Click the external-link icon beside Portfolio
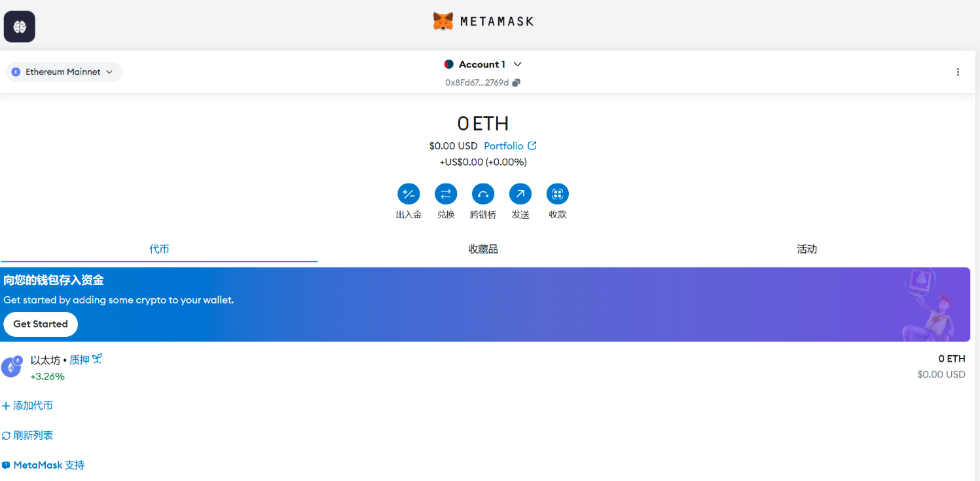This screenshot has height=481, width=980. [532, 145]
